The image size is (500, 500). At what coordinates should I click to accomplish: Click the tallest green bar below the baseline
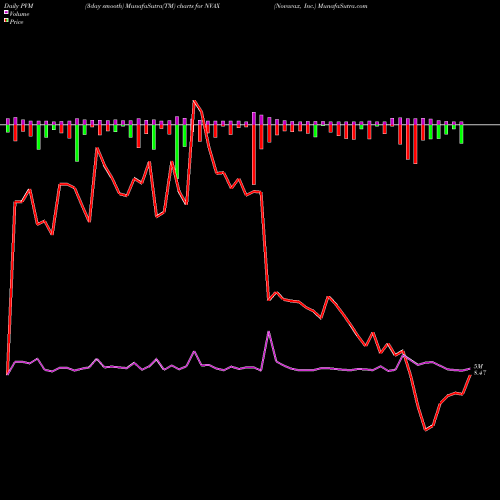click(177, 152)
